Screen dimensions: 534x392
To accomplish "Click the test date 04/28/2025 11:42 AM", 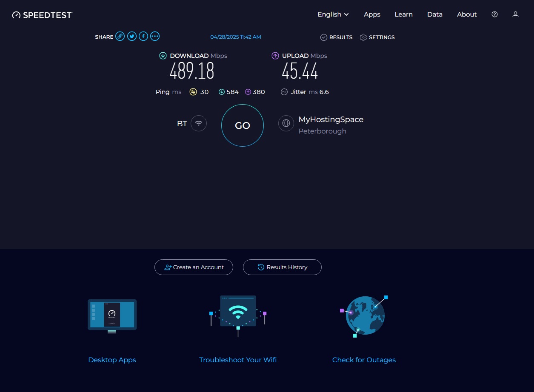I will click(236, 37).
